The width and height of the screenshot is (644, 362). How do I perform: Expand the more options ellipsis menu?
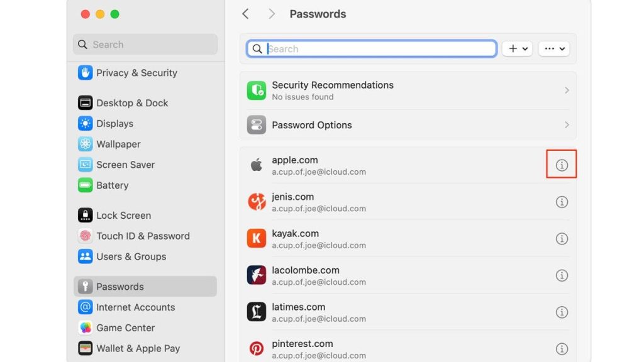(553, 48)
